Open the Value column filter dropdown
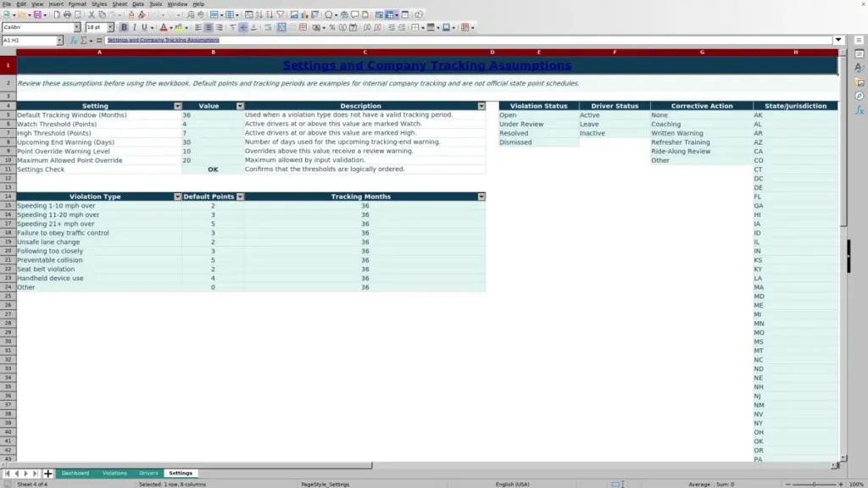 click(x=240, y=106)
